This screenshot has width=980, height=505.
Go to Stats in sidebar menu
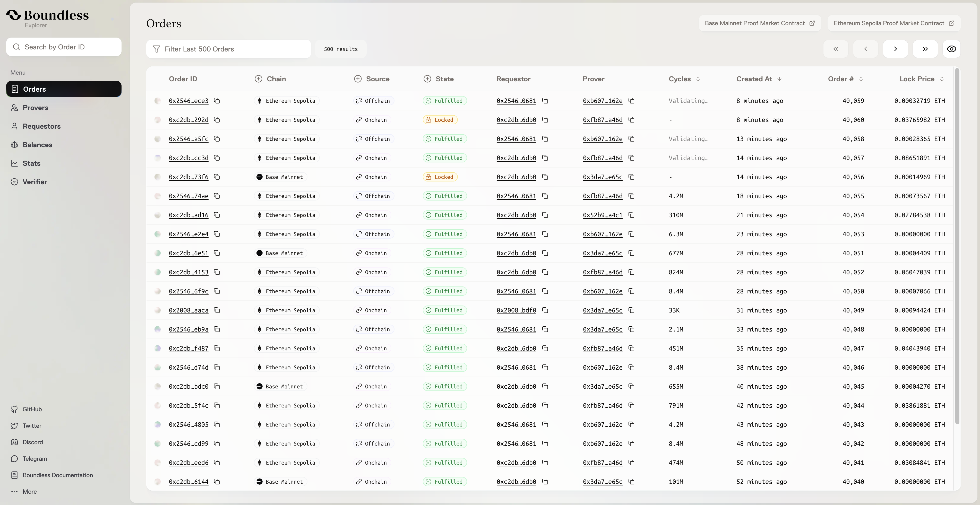tap(31, 163)
